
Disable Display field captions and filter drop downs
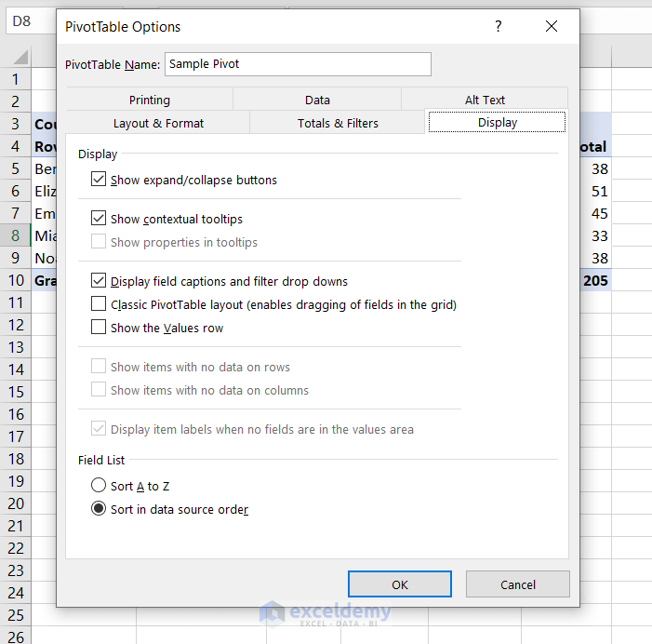click(99, 280)
